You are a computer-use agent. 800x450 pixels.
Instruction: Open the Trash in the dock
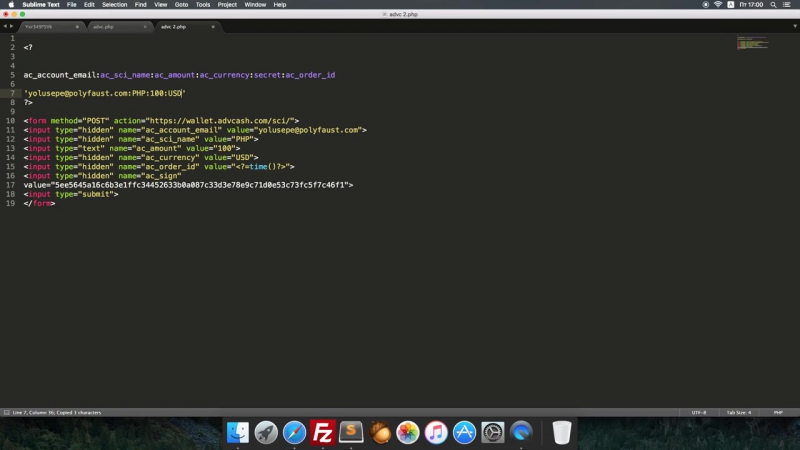562,432
